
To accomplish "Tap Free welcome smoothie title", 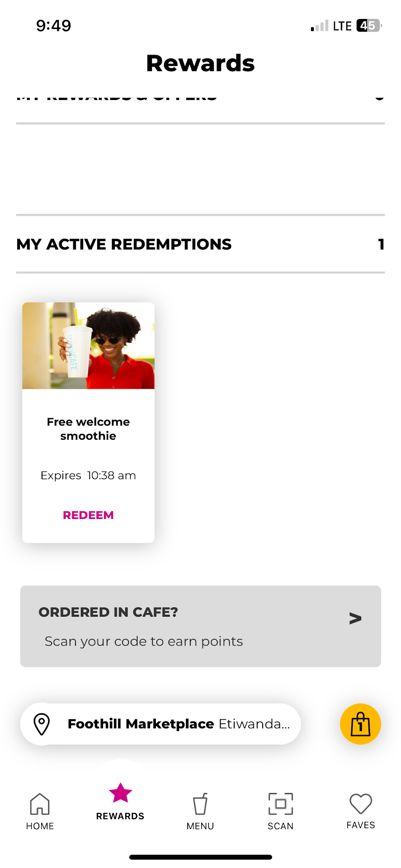I will pyautogui.click(x=89, y=429).
